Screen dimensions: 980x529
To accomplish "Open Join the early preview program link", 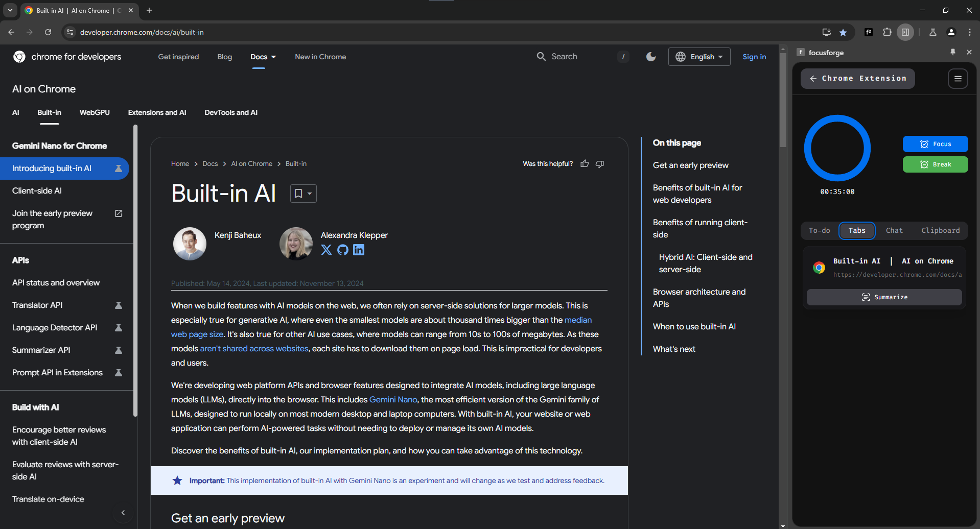I will [x=64, y=220].
